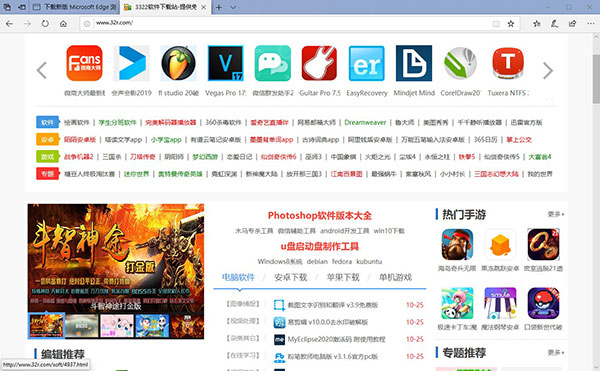The image size is (600, 371).
Task: Open the Tuxera NTFS icon
Action: tap(508, 63)
